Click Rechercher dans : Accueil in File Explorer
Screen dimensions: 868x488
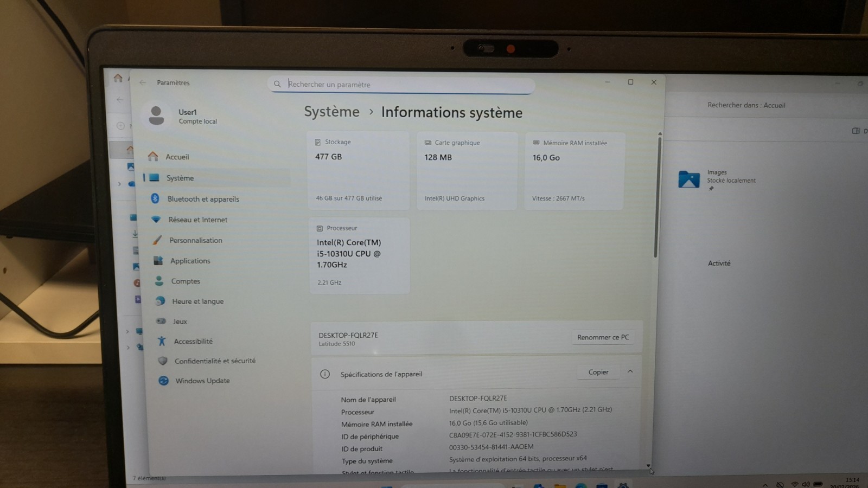pyautogui.click(x=746, y=105)
